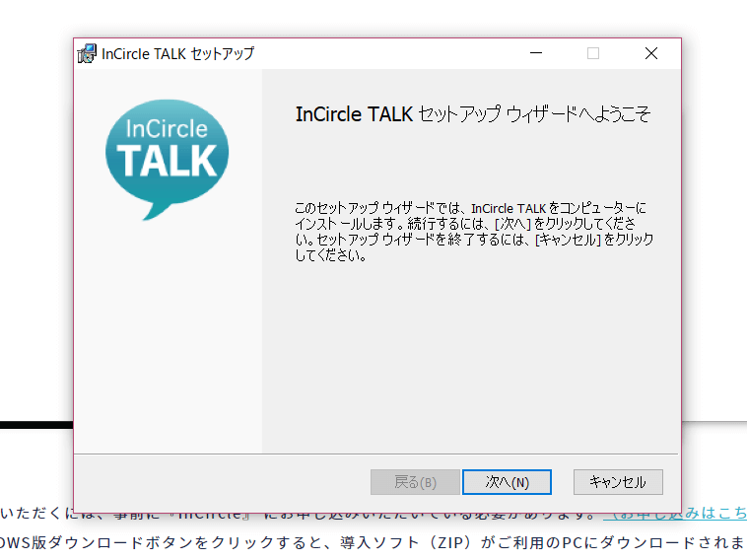This screenshot has height=560, width=747.
Task: Click the white "TALK" lettering in the logo
Action: coord(167,160)
